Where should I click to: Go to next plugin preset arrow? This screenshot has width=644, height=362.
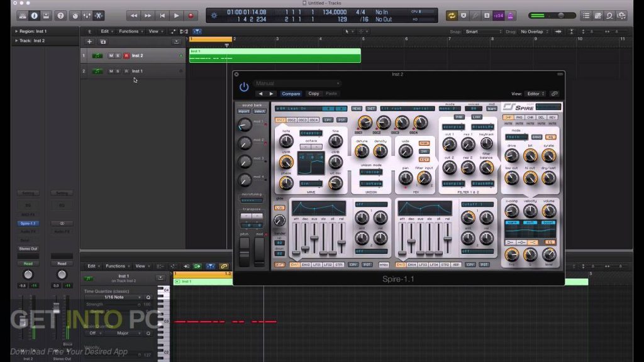(271, 94)
